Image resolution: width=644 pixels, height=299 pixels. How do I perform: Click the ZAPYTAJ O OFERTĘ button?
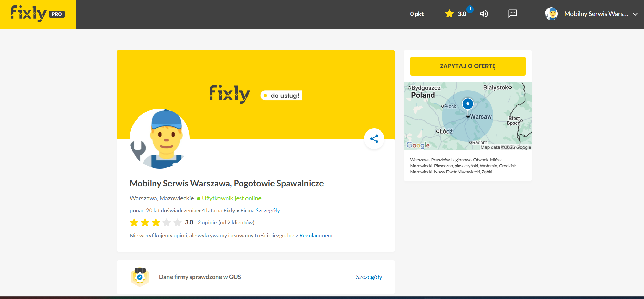[x=468, y=66]
